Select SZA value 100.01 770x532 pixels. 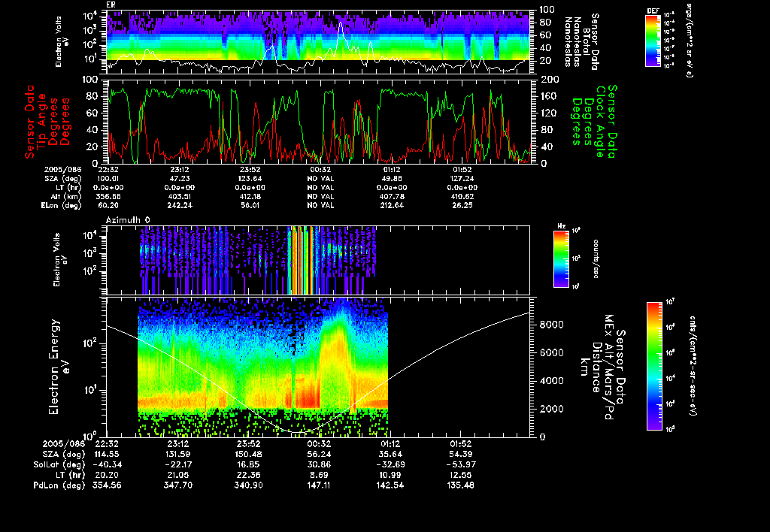tap(108, 179)
